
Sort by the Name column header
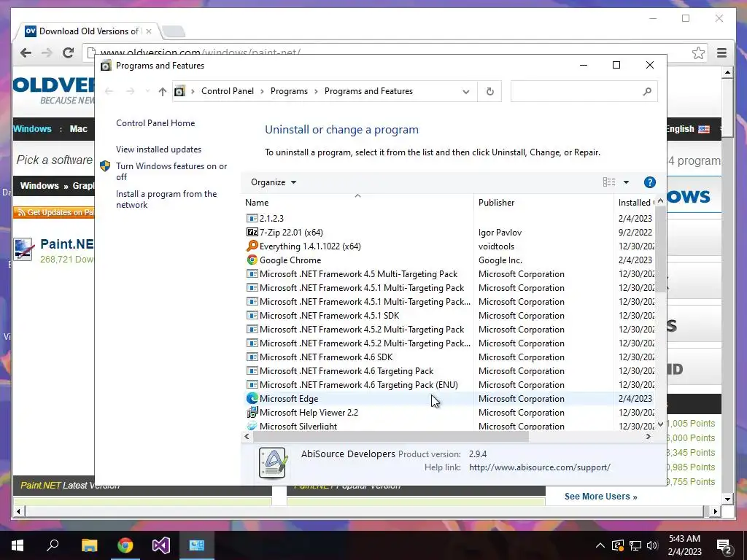(357, 203)
